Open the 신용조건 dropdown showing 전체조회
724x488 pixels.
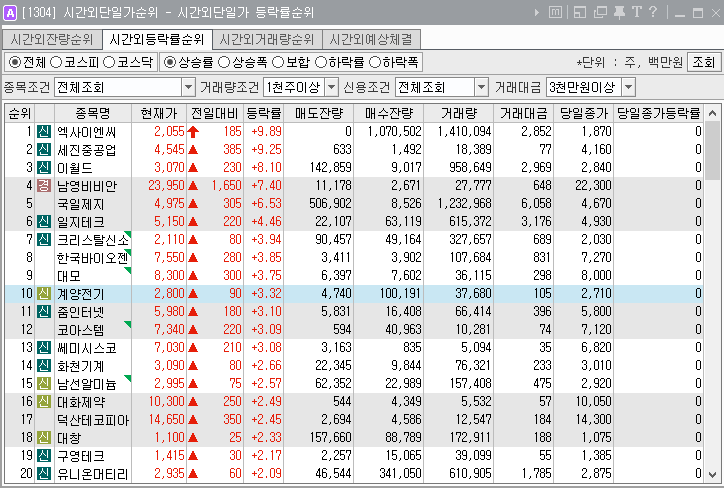click(x=441, y=87)
